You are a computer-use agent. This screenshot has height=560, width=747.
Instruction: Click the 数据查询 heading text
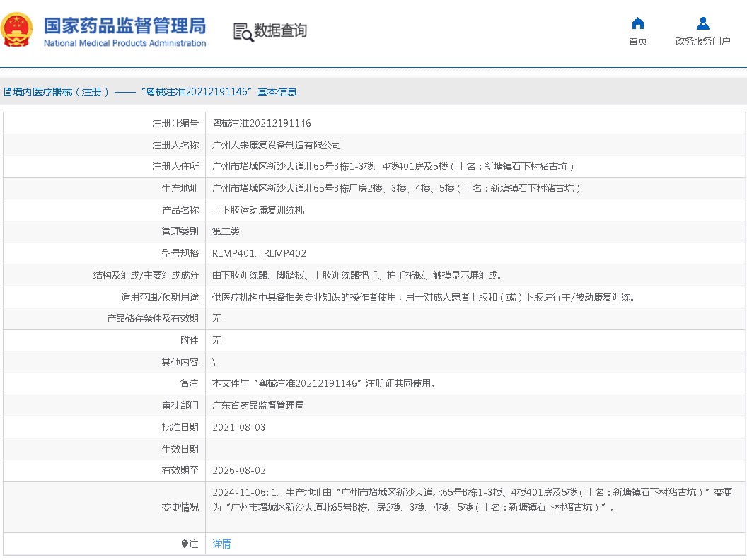coord(280,30)
